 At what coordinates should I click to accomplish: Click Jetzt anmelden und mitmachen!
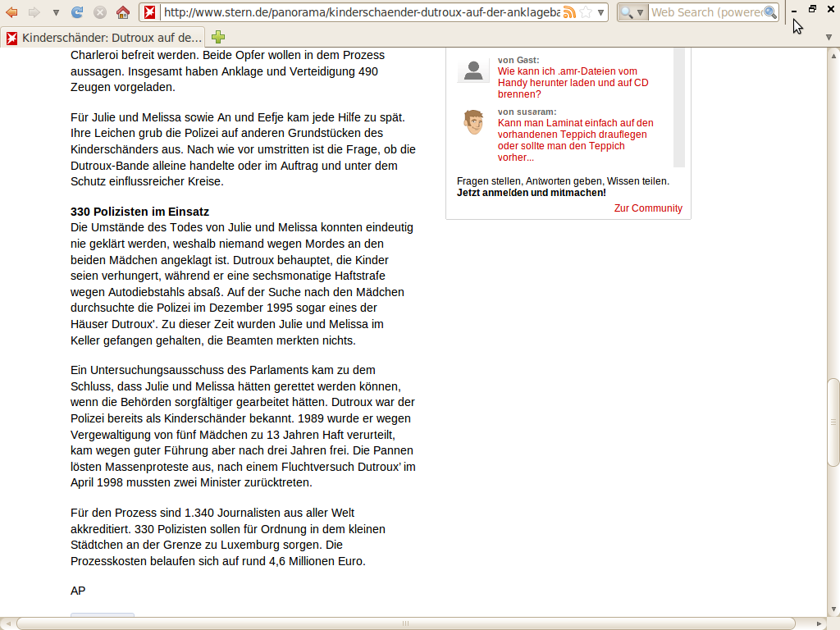532,193
